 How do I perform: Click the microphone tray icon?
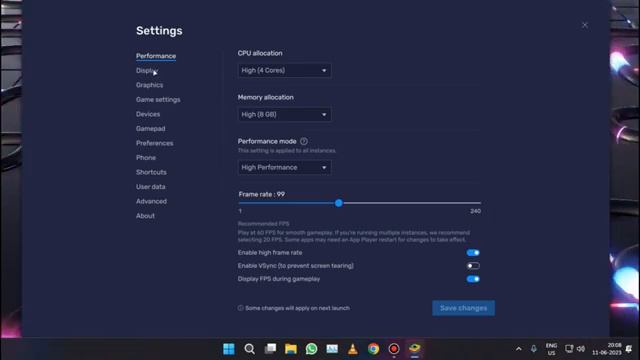tap(533, 349)
